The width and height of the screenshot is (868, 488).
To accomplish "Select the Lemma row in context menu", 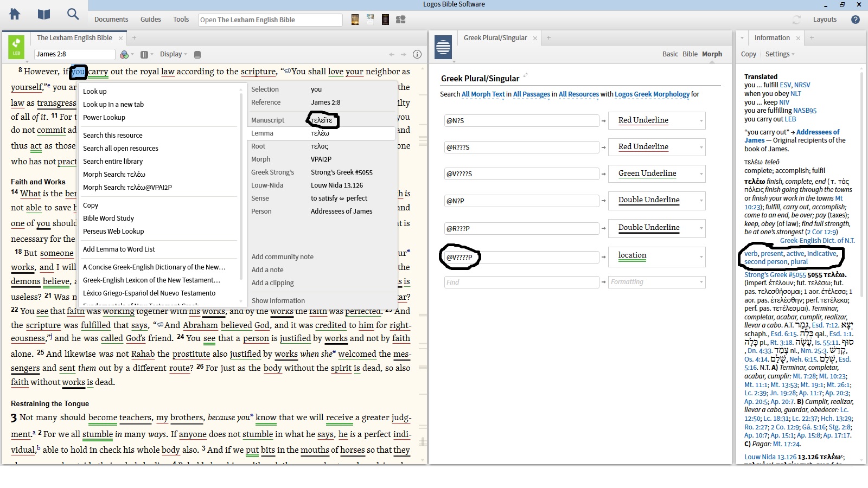I will click(x=322, y=133).
